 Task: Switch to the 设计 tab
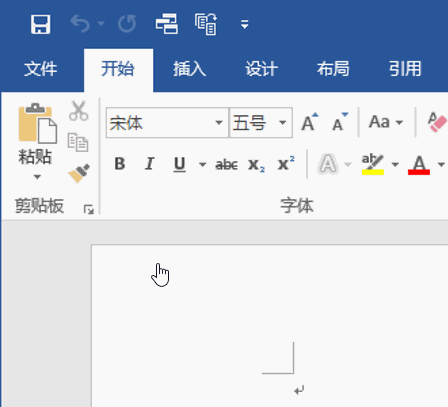[x=262, y=69]
